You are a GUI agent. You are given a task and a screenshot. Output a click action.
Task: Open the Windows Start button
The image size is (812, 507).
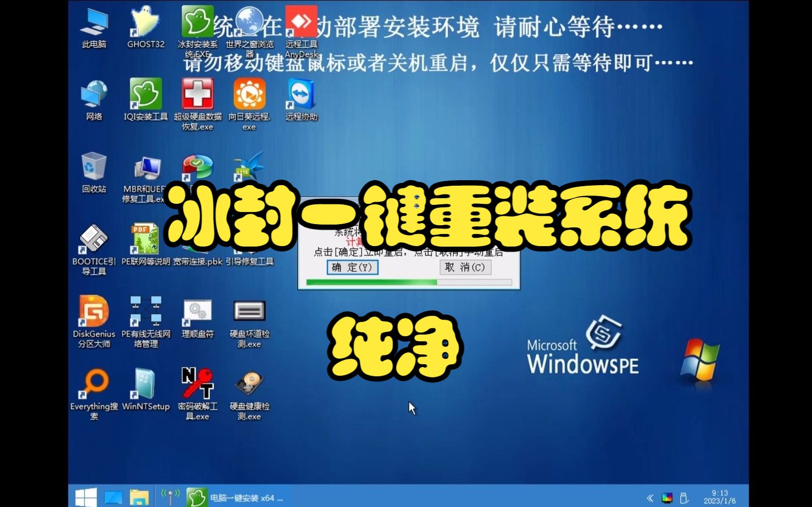pyautogui.click(x=86, y=498)
